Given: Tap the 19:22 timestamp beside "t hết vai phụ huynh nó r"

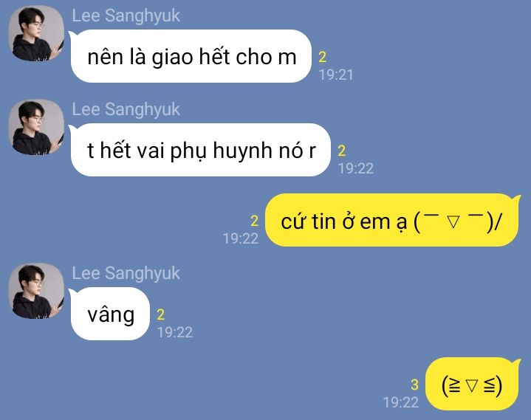Looking at the screenshot, I should click(355, 168).
